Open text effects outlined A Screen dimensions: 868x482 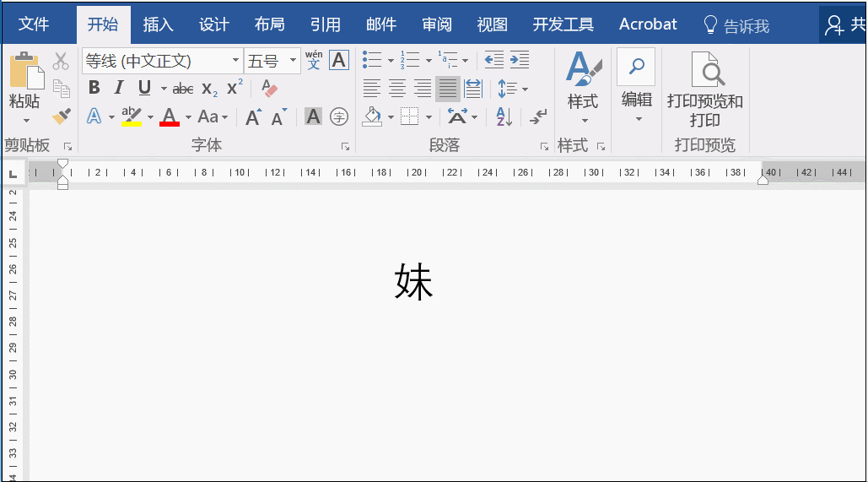[94, 116]
